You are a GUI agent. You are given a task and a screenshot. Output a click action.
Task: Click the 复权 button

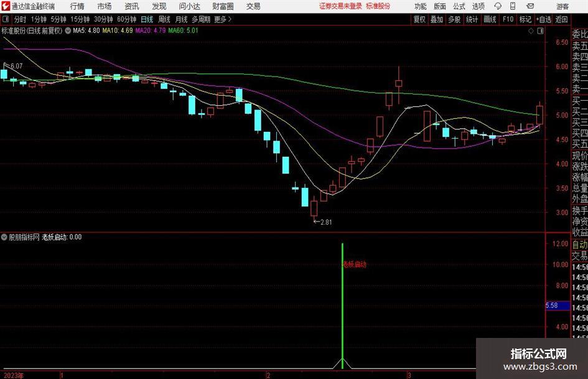[419, 19]
